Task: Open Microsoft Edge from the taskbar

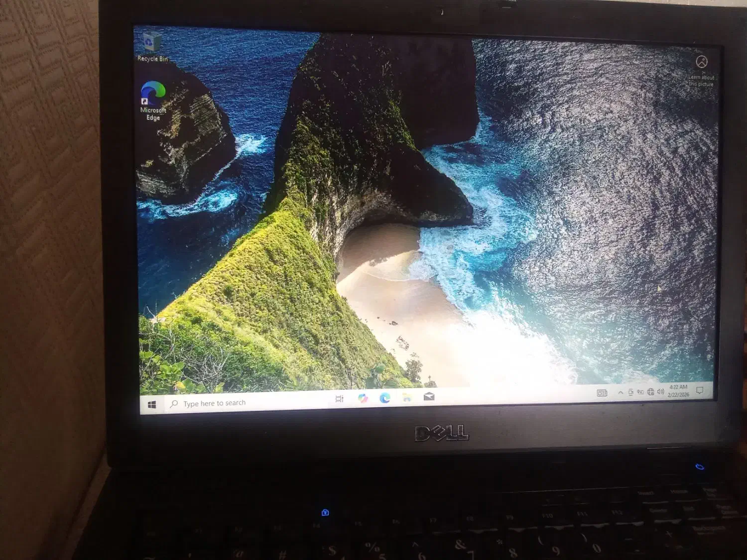Action: pos(385,398)
